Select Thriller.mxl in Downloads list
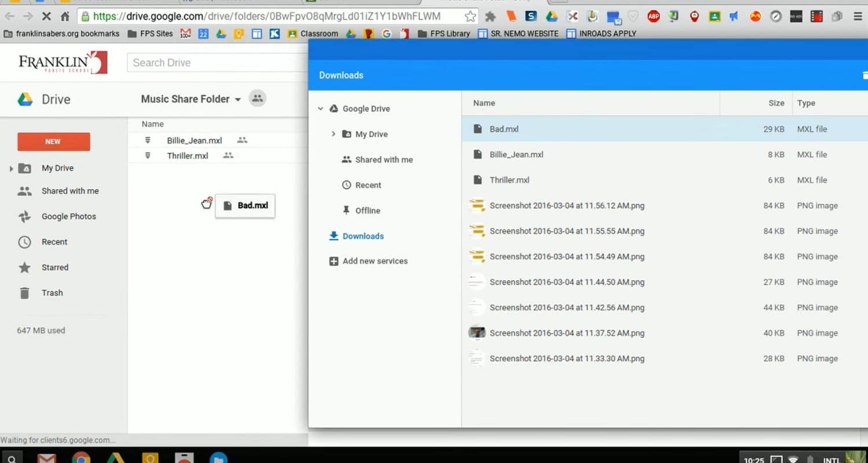Image resolution: width=868 pixels, height=463 pixels. [x=665, y=180]
